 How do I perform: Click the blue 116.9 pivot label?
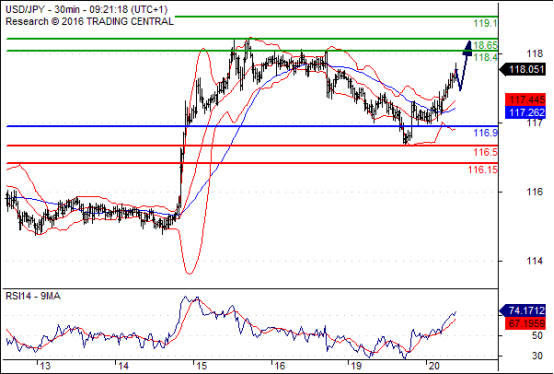tap(485, 133)
